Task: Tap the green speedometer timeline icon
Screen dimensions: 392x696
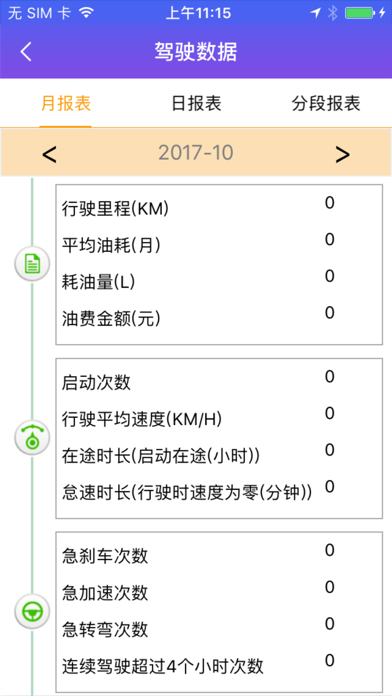Action: pos(32,438)
